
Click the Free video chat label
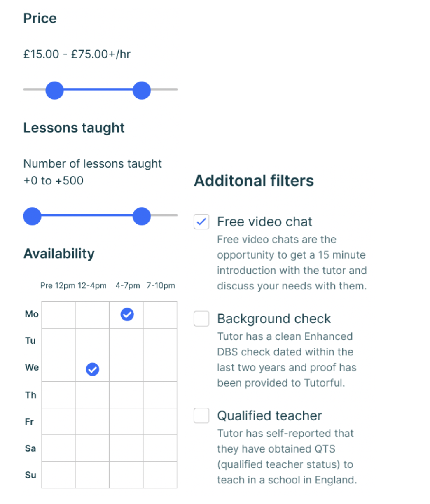265,222
